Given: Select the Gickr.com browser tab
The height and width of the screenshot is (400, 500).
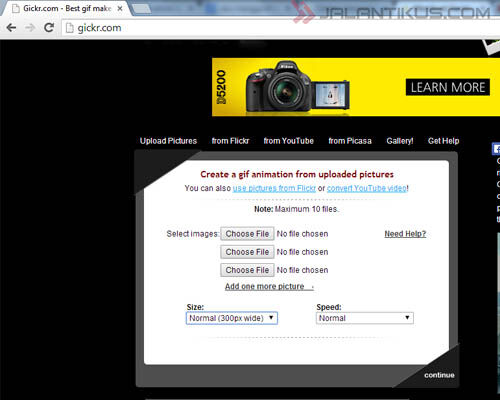Looking at the screenshot, I should coord(66,9).
